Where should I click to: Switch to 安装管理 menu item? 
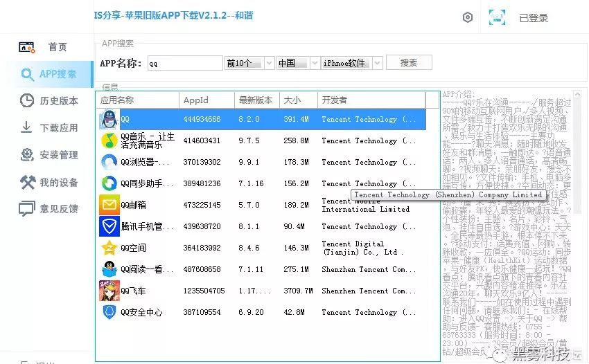[59, 154]
